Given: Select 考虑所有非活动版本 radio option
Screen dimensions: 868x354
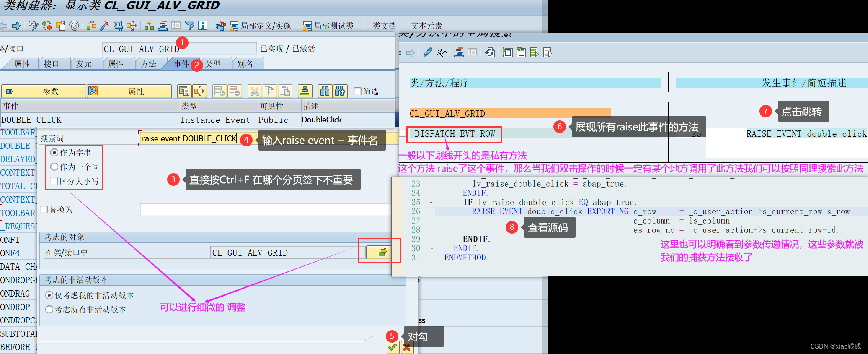Looking at the screenshot, I should pyautogui.click(x=49, y=310).
